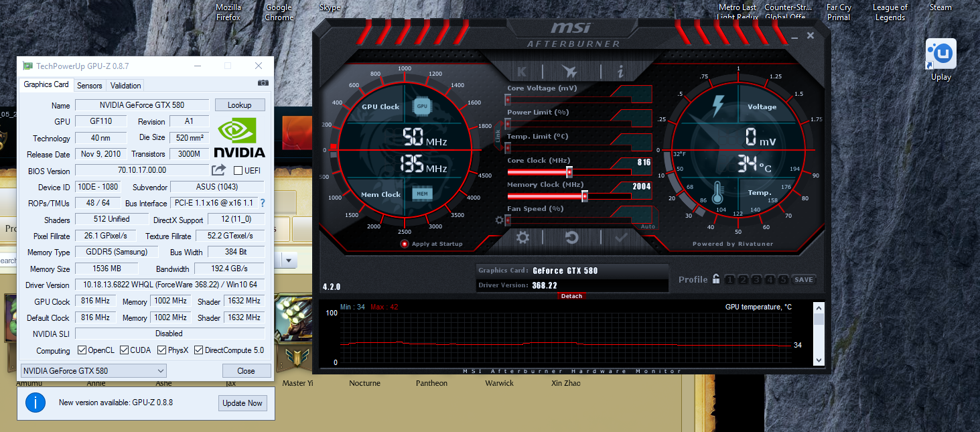Click the Update Now button
980x432 pixels.
click(242, 403)
